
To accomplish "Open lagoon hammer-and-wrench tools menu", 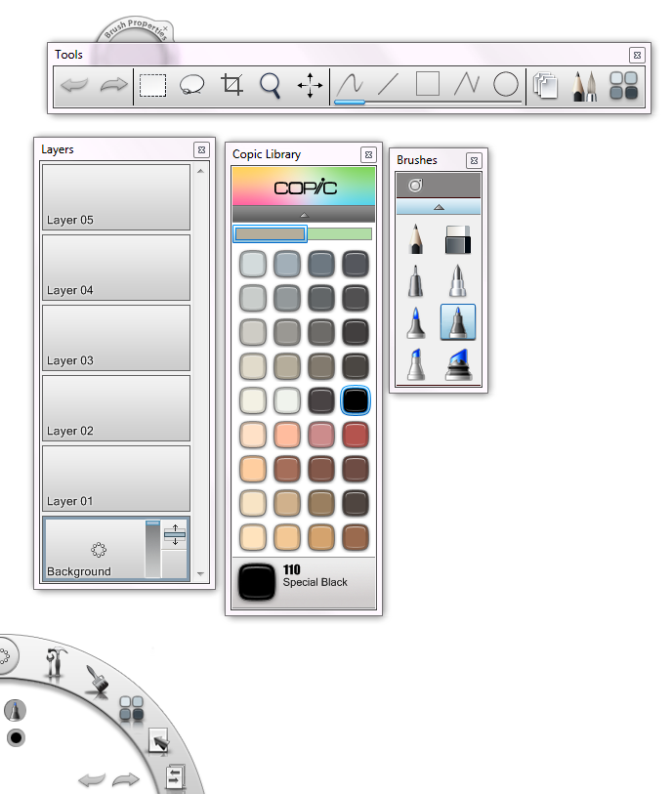I will [x=56, y=662].
